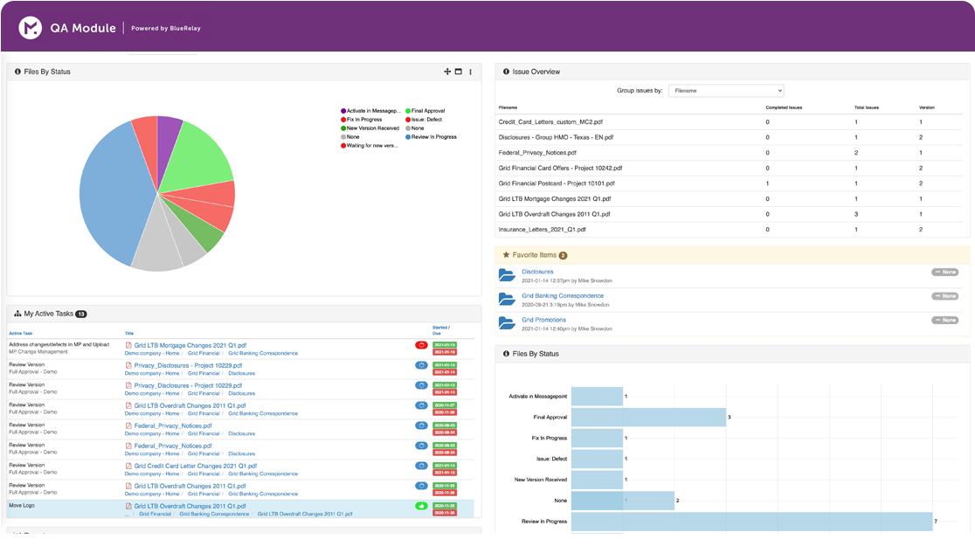Screen dimensions: 975x560
Task: Open the Grid Promotions favorite link
Action: (543, 320)
